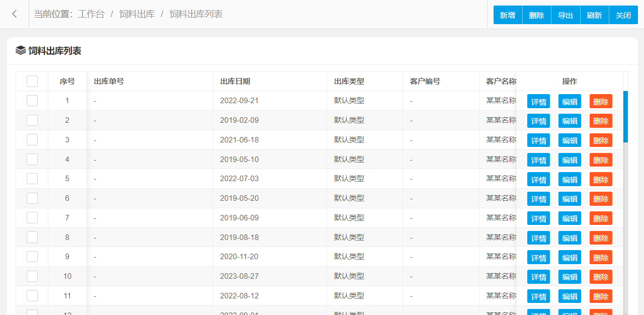Select the checkbox for row 5
Screen dimensions: 644x315
point(32,179)
